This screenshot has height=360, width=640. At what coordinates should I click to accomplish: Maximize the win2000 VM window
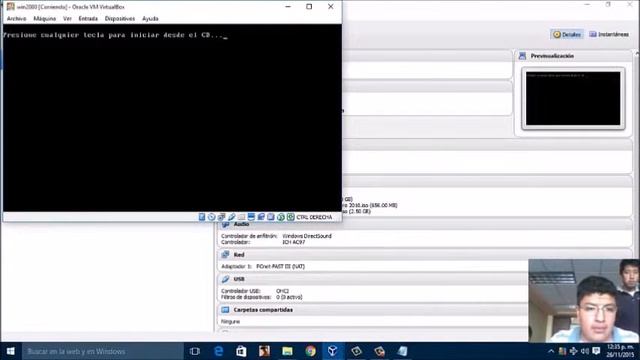(309, 7)
